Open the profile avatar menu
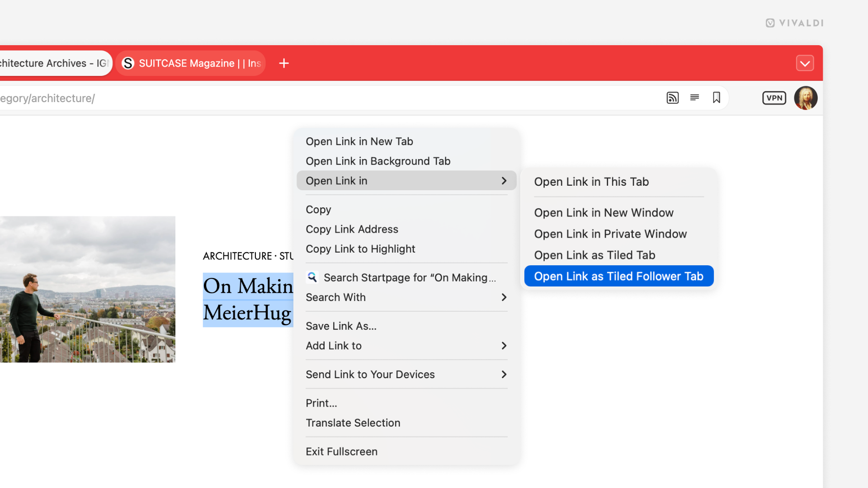The width and height of the screenshot is (868, 488). tap(806, 98)
